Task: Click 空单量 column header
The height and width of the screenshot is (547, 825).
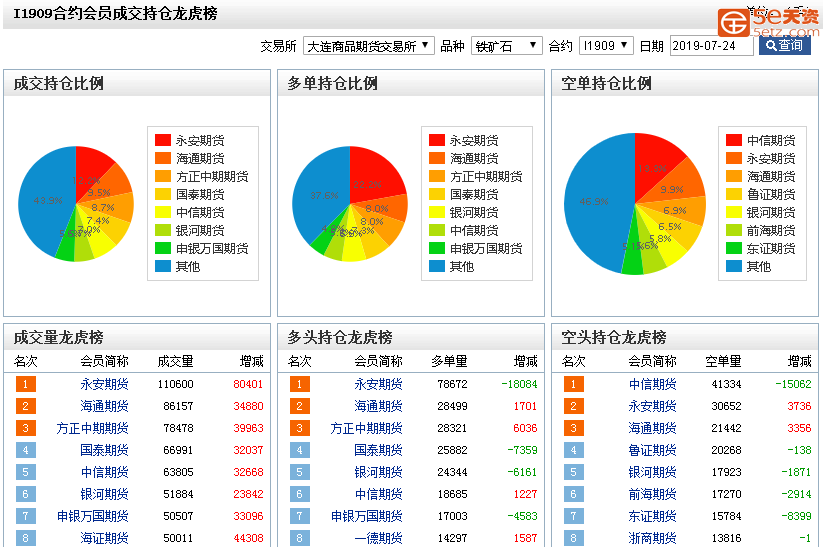Action: click(x=723, y=361)
